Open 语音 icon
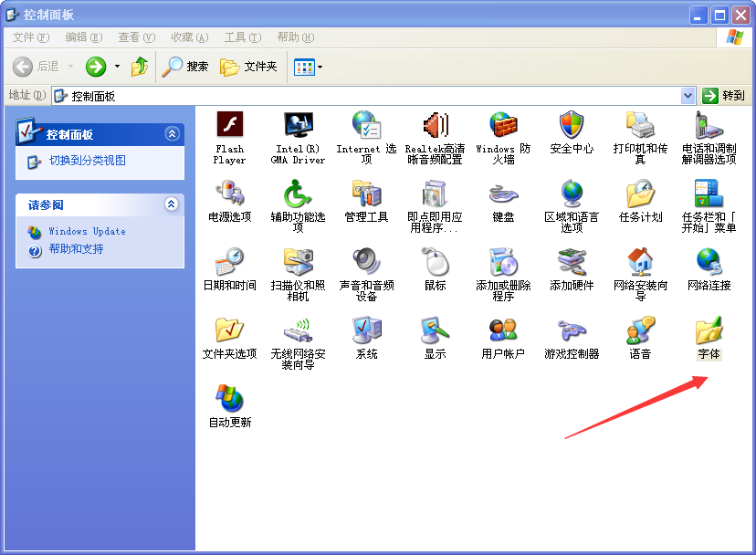Screen dimensions: 756x555 point(640,330)
